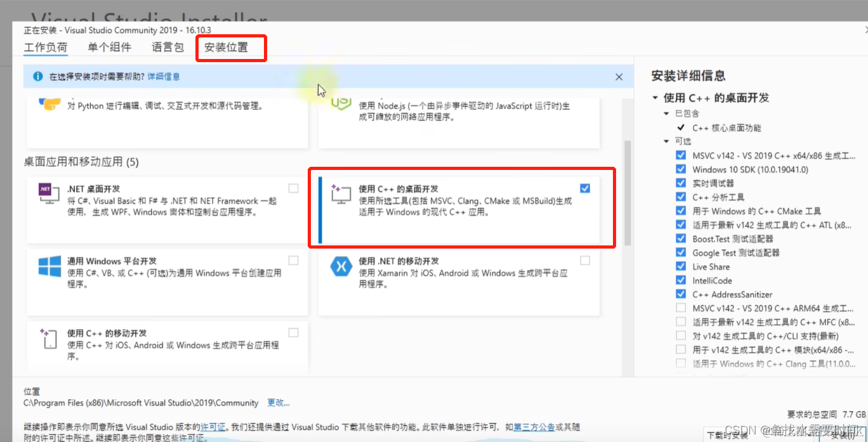The height and width of the screenshot is (442, 868).
Task: Click the Xamarin 移动开发 hexagon icon
Action: (341, 267)
